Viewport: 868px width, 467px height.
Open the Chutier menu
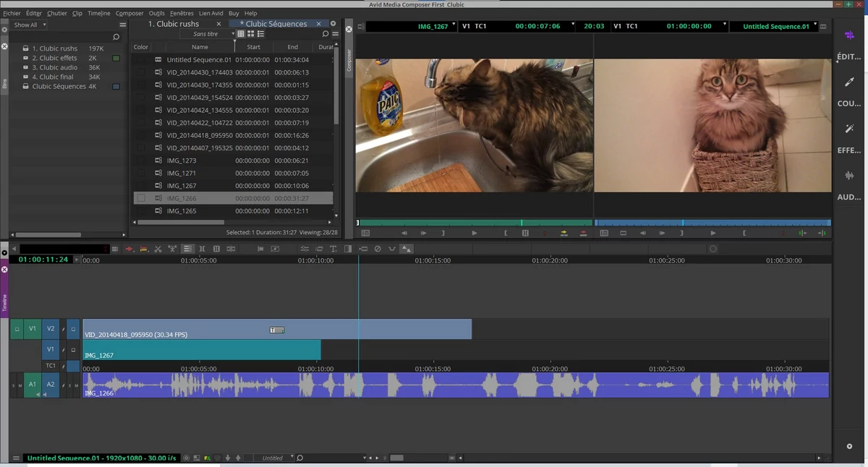(x=56, y=13)
